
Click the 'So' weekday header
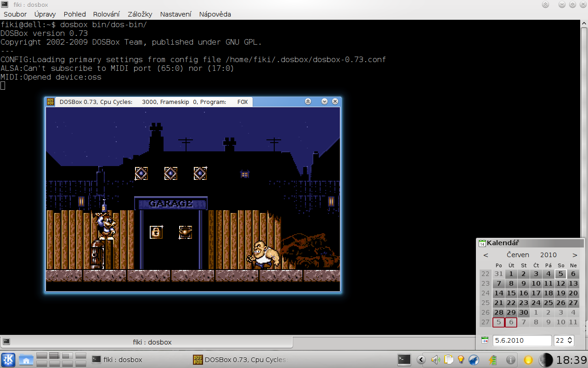[560, 265]
